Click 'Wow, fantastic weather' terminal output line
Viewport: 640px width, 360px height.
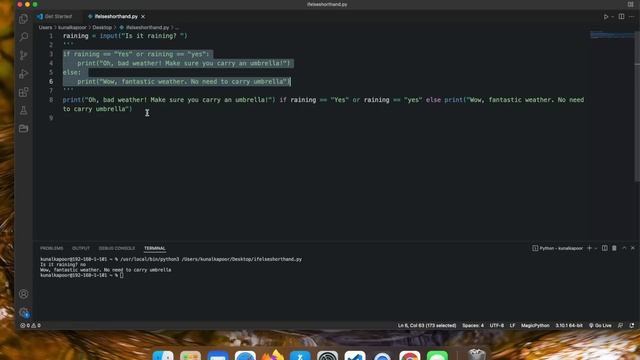point(106,270)
